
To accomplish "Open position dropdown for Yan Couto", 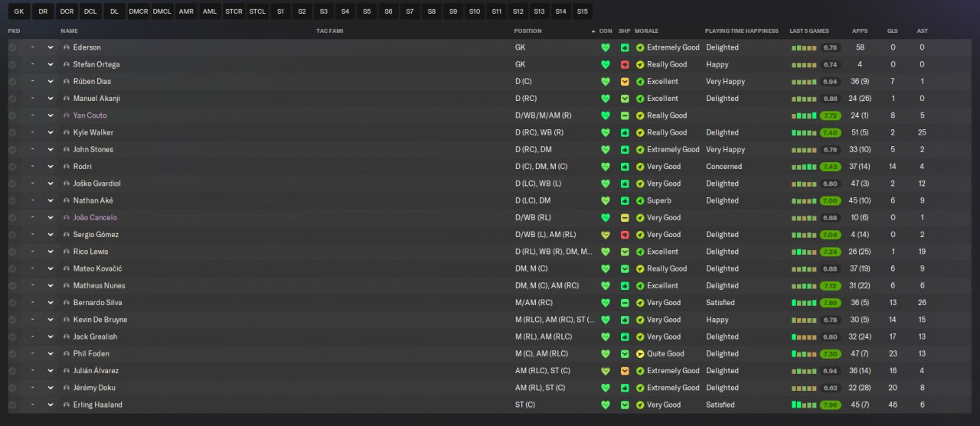I will click(x=40, y=115).
